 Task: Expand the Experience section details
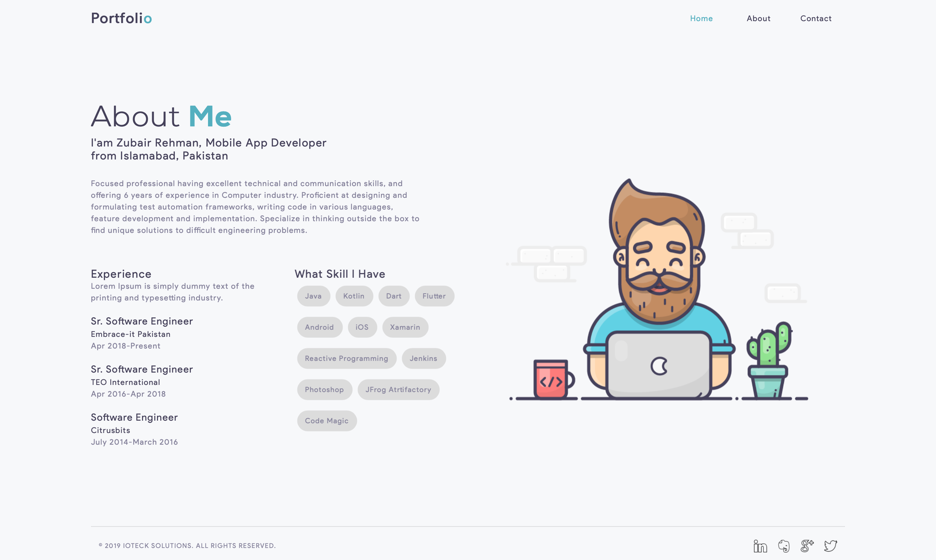click(121, 273)
